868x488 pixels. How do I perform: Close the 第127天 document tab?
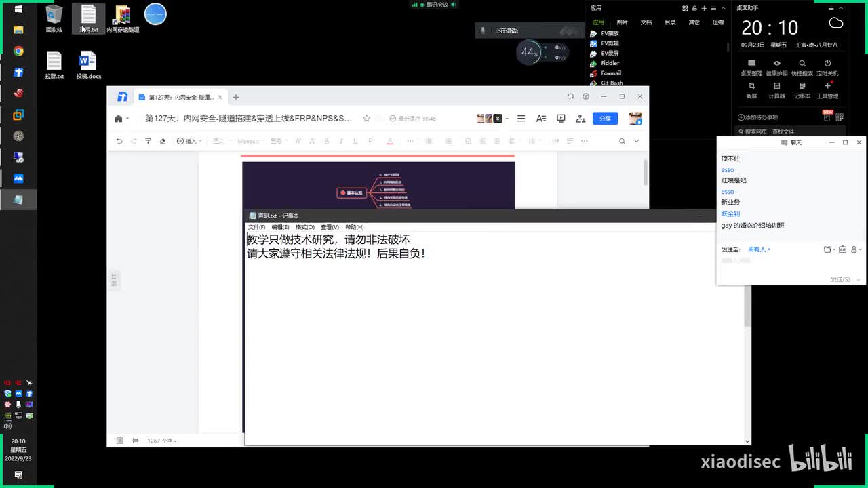(220, 97)
